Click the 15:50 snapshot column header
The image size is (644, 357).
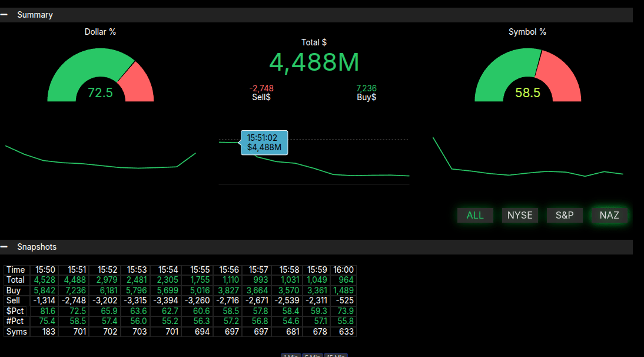pos(45,270)
